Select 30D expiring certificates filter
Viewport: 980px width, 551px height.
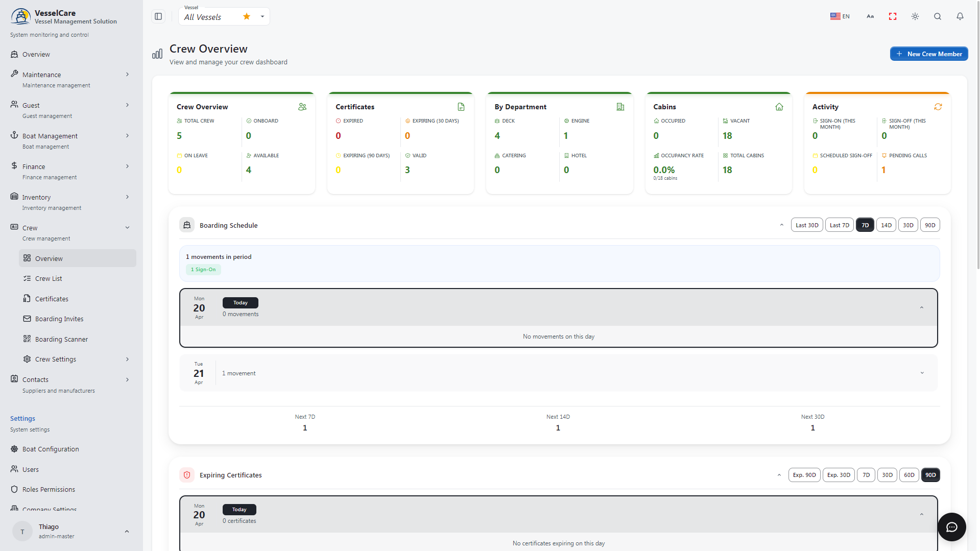point(888,475)
